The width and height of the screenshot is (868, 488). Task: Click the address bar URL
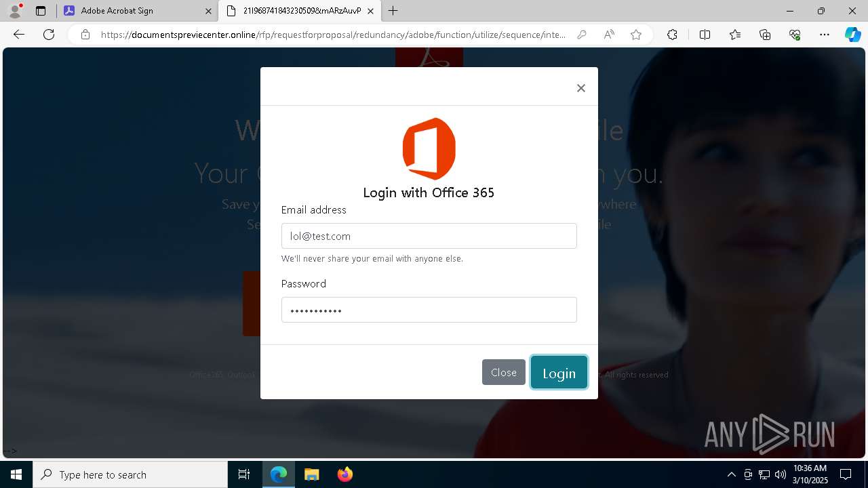(333, 35)
